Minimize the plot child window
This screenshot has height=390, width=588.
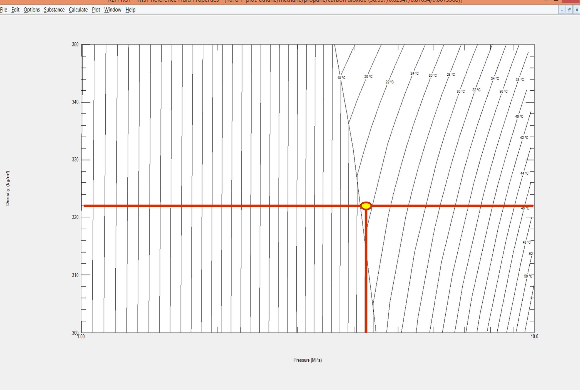562,10
